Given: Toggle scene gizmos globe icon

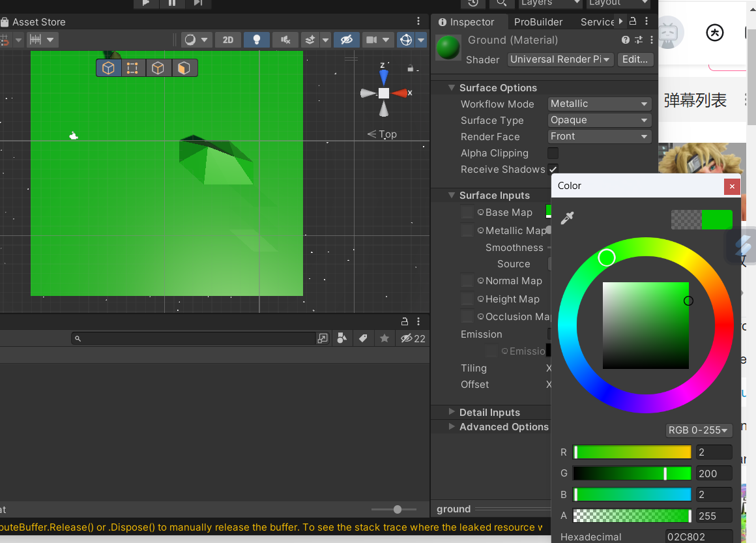Looking at the screenshot, I should click(406, 40).
